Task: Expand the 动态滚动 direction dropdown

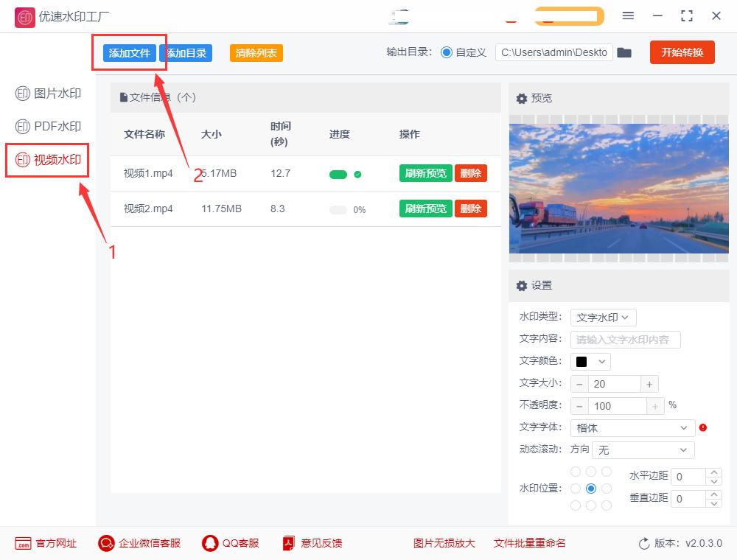Action: [x=642, y=449]
